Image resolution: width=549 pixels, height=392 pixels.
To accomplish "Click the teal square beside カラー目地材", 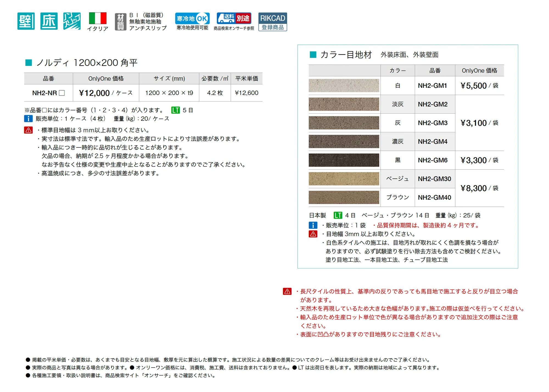I will [313, 55].
